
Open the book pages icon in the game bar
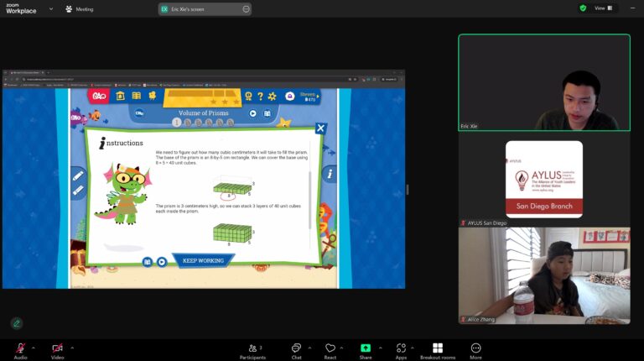[x=137, y=96]
